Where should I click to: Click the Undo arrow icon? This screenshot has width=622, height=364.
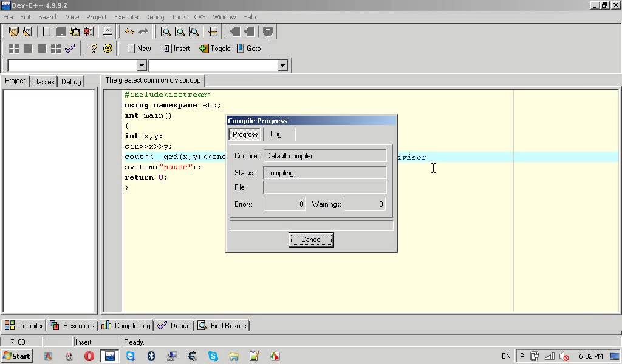129,32
